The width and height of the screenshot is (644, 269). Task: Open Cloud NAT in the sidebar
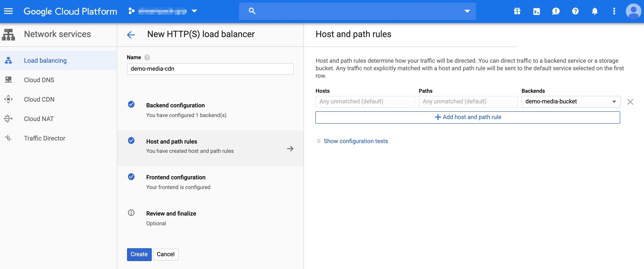click(58, 119)
